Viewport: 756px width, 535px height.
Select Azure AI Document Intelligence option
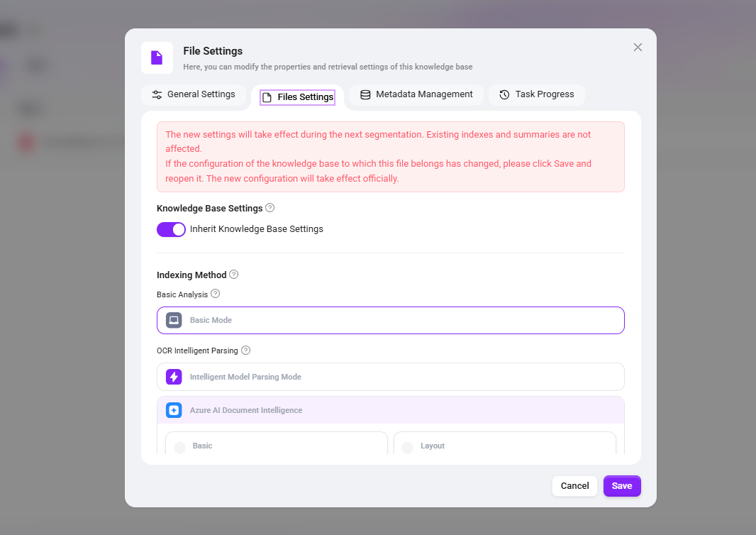[x=391, y=410]
